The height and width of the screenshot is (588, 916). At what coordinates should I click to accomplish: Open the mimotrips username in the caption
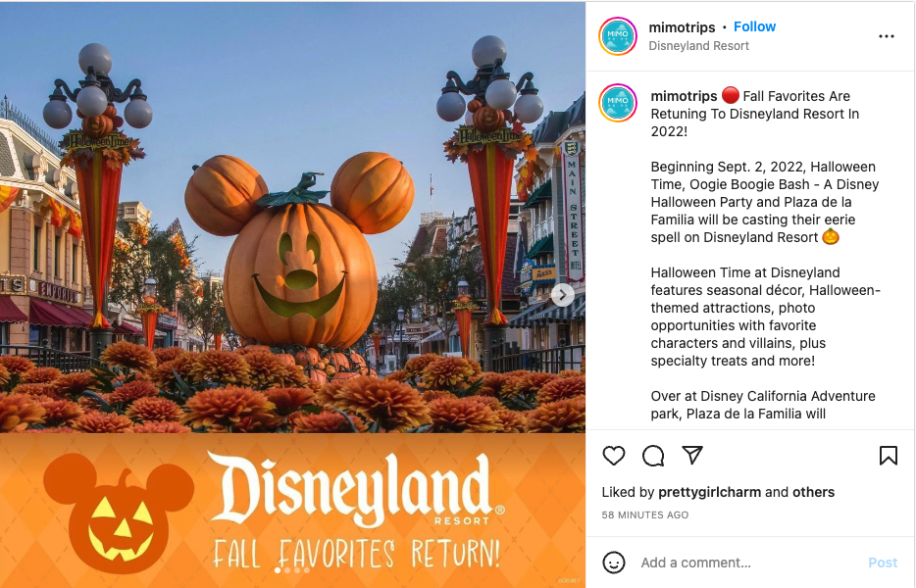(x=684, y=96)
